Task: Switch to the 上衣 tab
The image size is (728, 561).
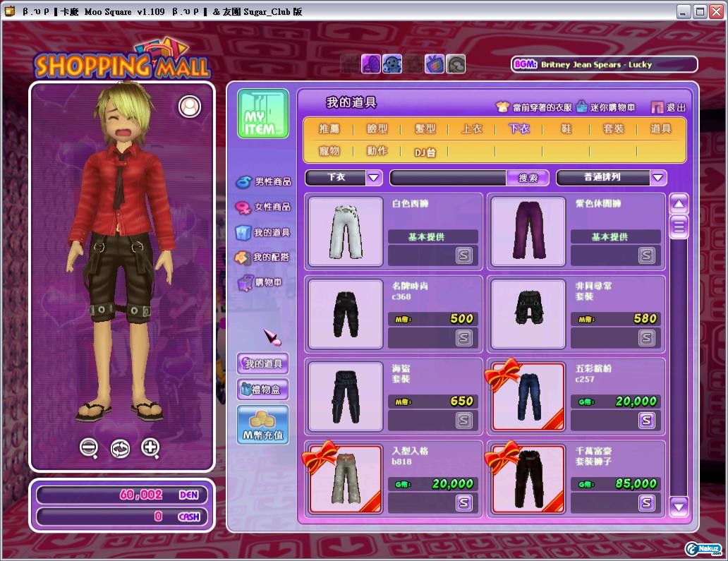Action: click(x=472, y=128)
